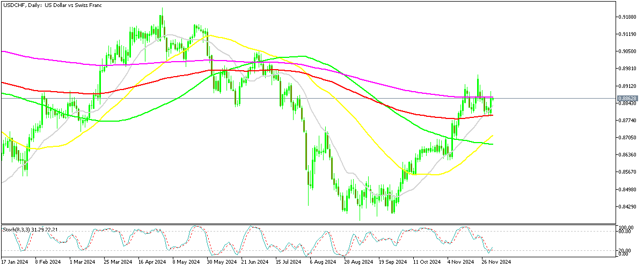Click the 0.84980 price axis label
Screen dimensions: 644x268
tap(628, 190)
